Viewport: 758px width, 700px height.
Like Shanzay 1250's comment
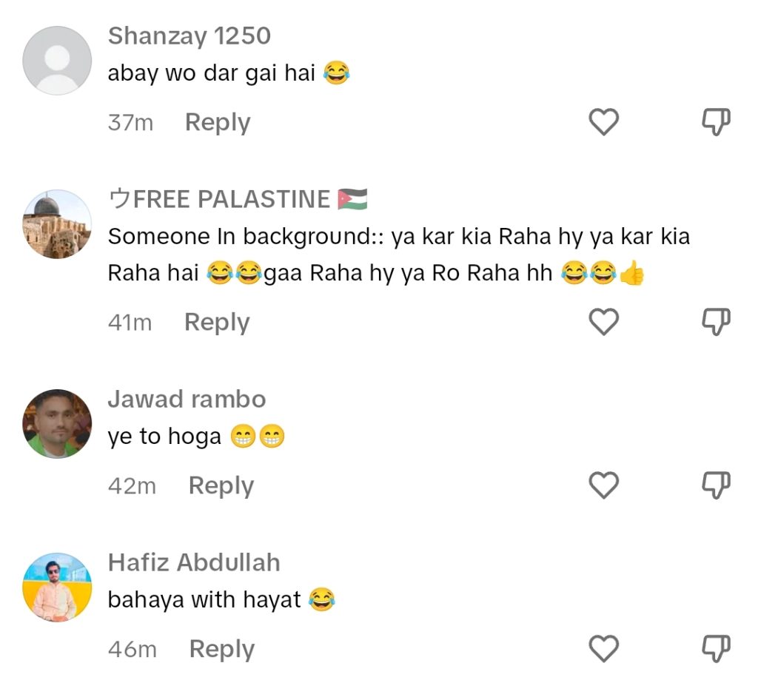[x=603, y=122]
